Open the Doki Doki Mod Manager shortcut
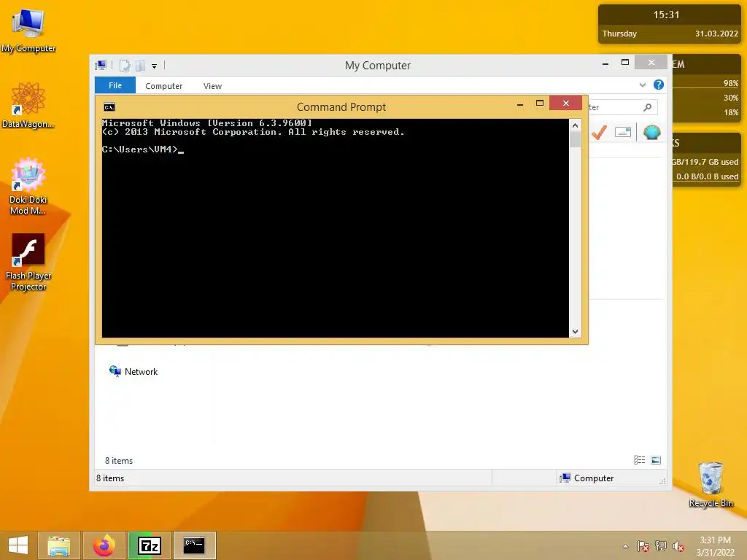Viewport: 747px width, 560px height. tap(28, 186)
